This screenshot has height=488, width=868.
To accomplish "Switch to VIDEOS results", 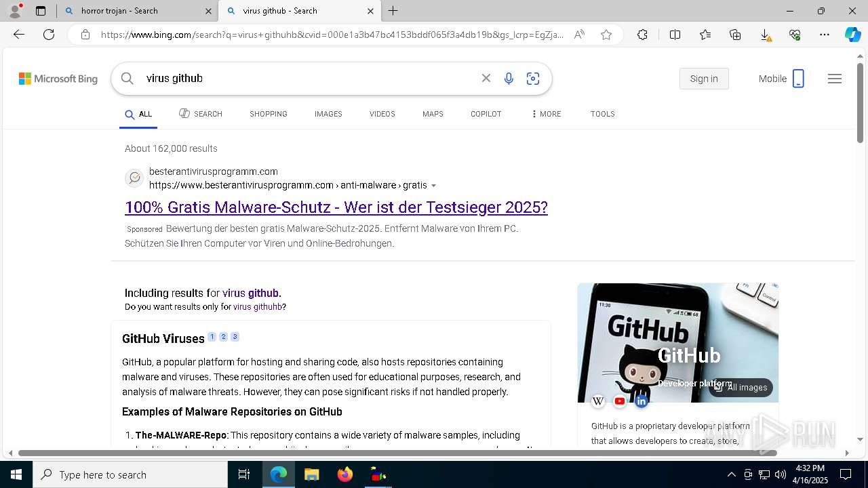I will coord(382,114).
